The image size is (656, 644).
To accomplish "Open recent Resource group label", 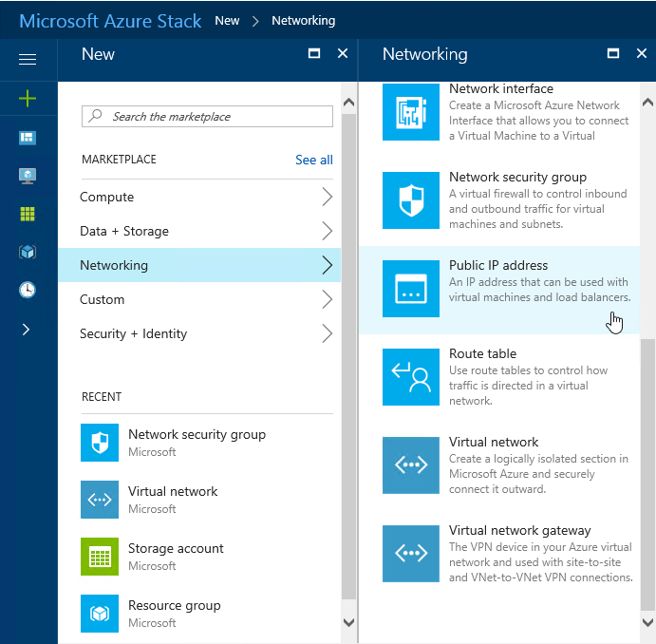I will [174, 605].
